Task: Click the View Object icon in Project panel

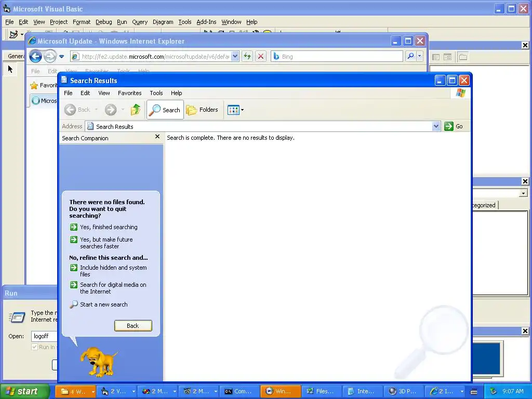Action: (447, 57)
